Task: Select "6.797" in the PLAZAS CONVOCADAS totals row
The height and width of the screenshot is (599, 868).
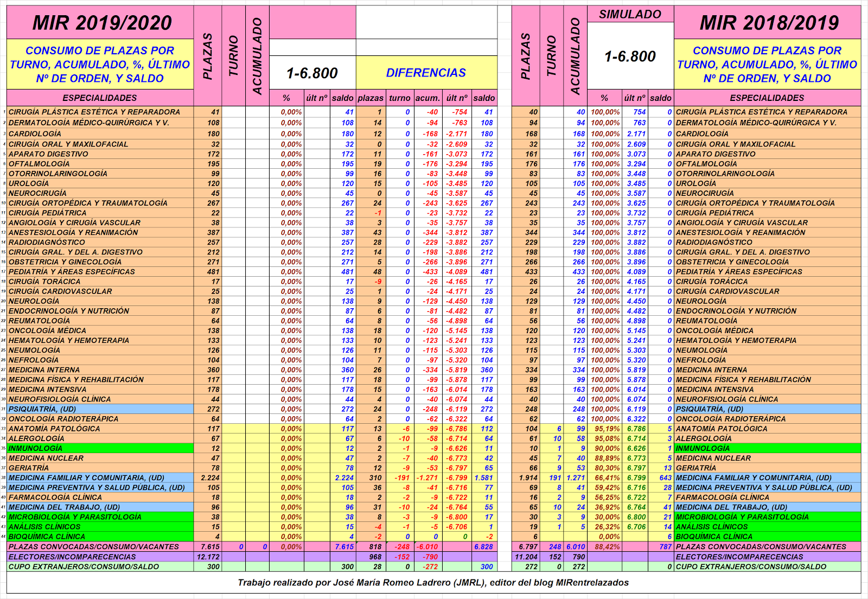Action: (x=526, y=547)
